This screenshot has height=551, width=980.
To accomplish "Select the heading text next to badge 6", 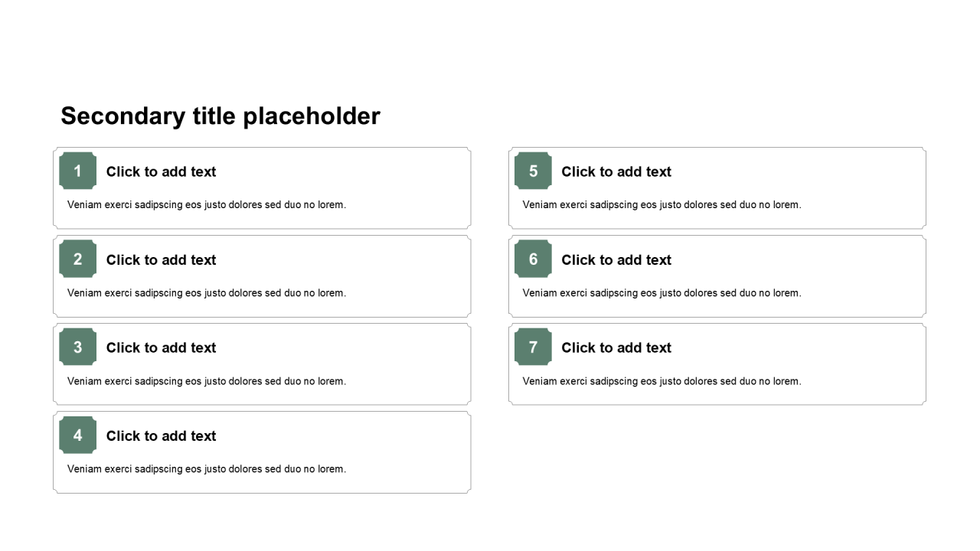I will 616,259.
